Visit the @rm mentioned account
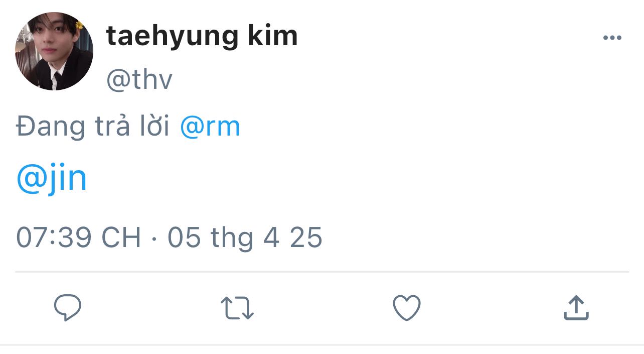 click(210, 127)
